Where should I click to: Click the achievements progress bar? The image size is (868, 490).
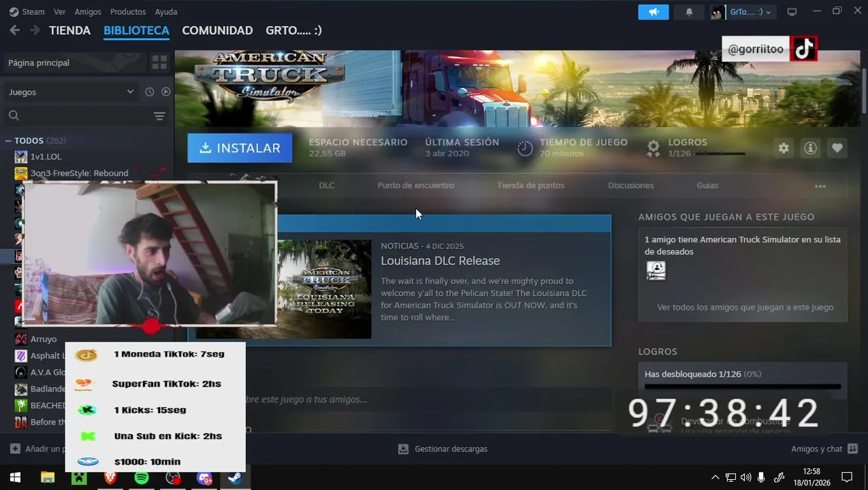tap(743, 387)
